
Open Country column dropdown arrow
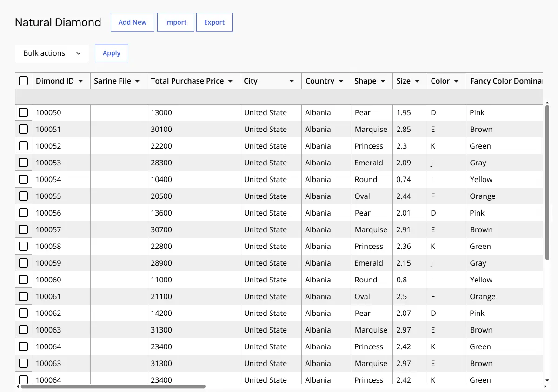pyautogui.click(x=341, y=81)
